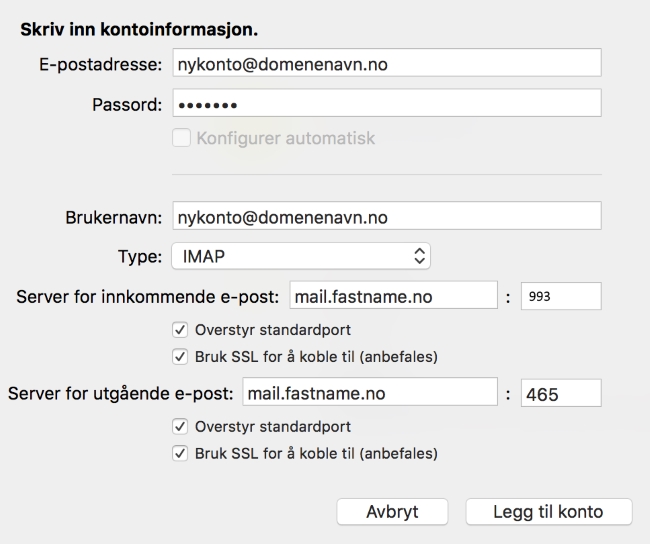Edit the outgoing mail server field

pyautogui.click(x=370, y=392)
